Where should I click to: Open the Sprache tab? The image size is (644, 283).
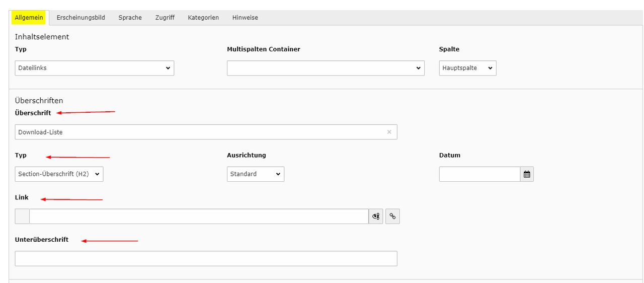click(130, 18)
